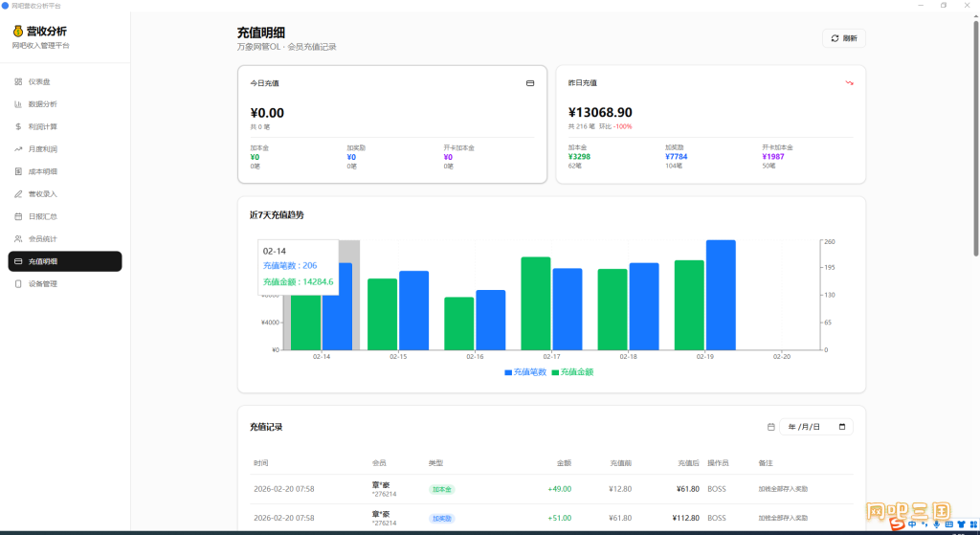Click the 备注 column header
This screenshot has width=980, height=535.
(x=766, y=463)
